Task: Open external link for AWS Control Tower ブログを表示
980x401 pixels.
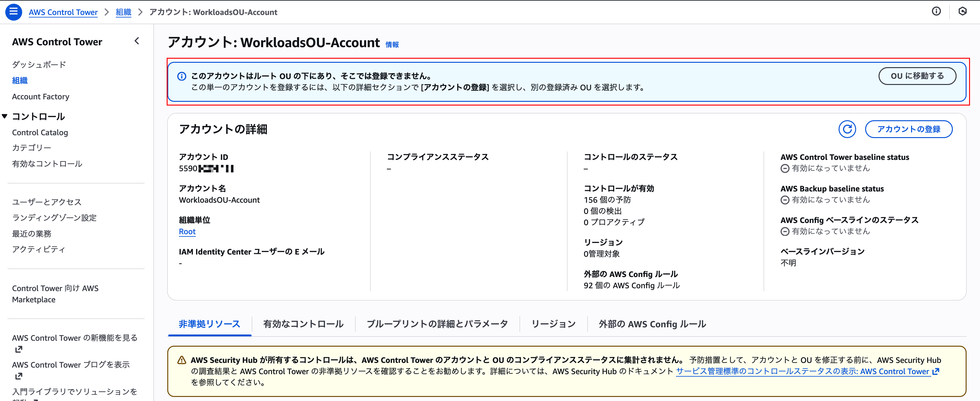Action: (x=19, y=376)
